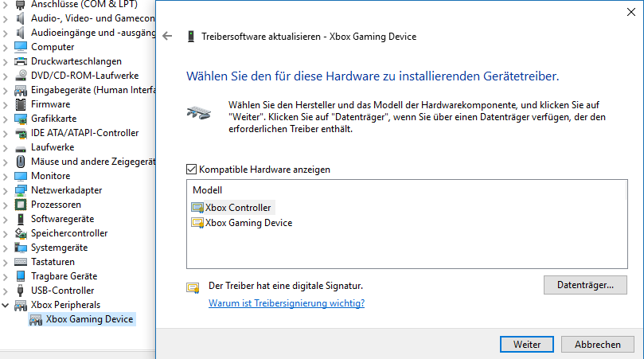644x359 pixels.
Task: Click the Tragbare Geräte icon
Action: pyautogui.click(x=20, y=276)
